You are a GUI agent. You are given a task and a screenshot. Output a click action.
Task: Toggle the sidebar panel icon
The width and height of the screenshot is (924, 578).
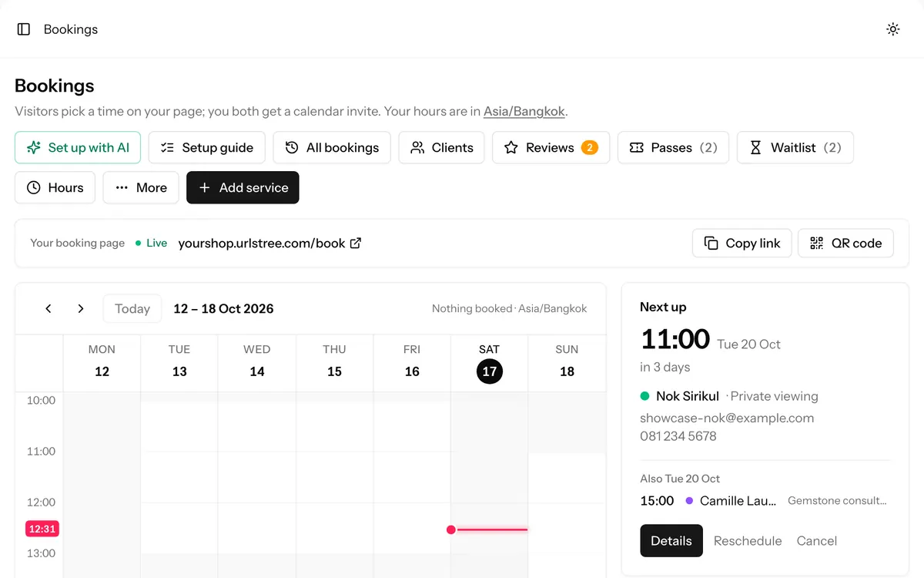click(x=24, y=29)
